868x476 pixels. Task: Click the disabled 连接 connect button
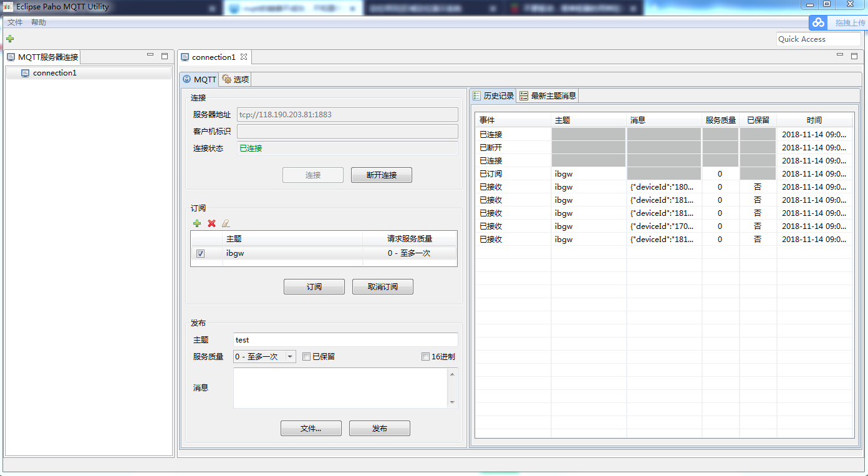[x=313, y=175]
